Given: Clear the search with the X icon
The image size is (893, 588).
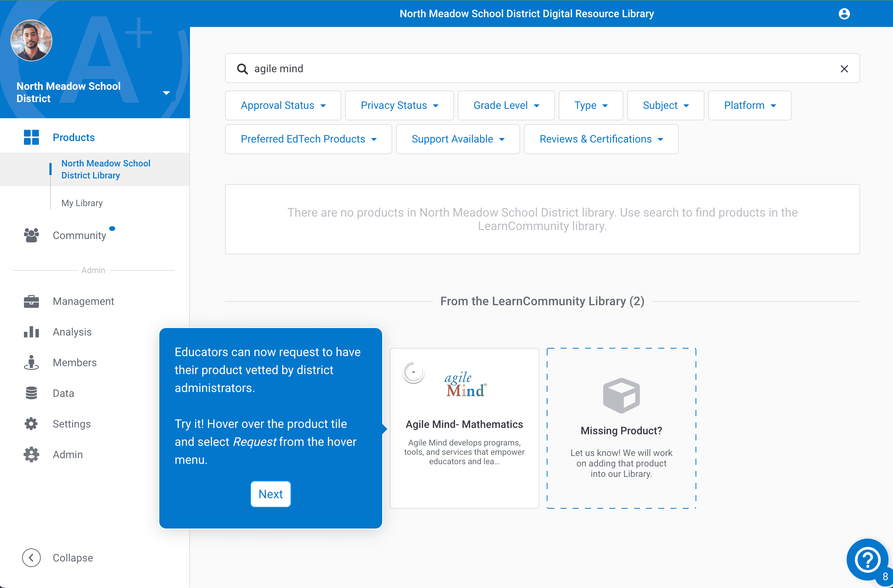Looking at the screenshot, I should point(844,69).
